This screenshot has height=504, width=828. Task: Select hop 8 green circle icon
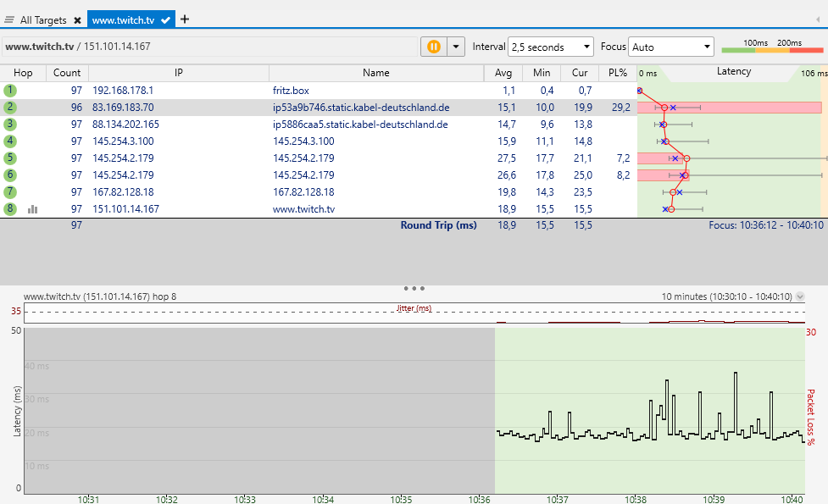coord(10,208)
